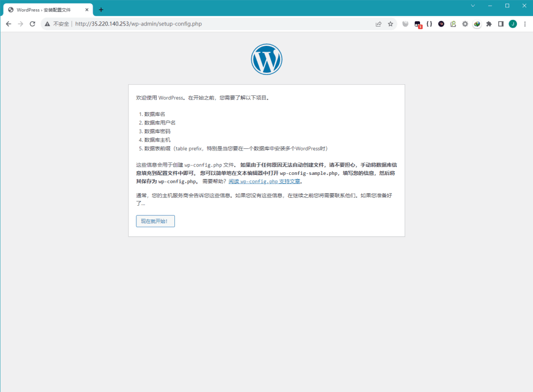This screenshot has height=392, width=533.
Task: Open the Chrome three-dot menu
Action: (x=525, y=24)
